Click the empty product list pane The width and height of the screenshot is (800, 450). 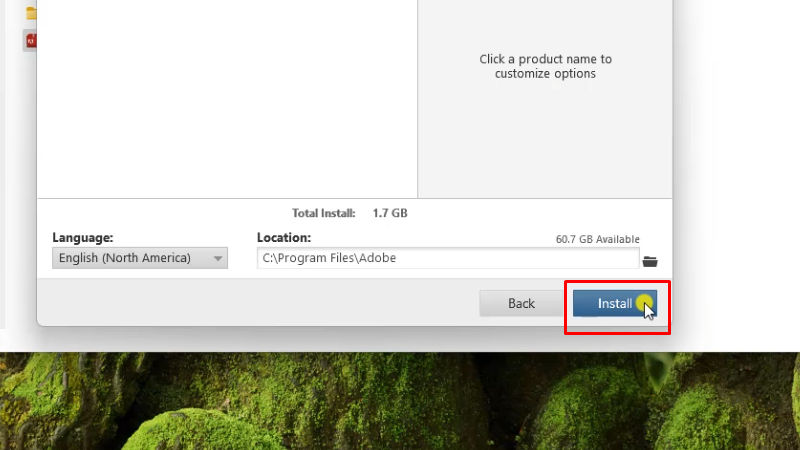(x=227, y=98)
